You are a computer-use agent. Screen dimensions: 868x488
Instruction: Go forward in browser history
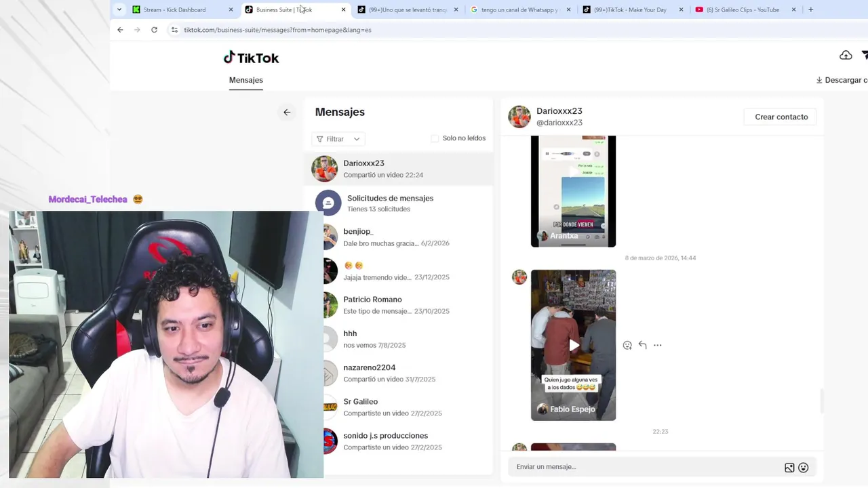tap(137, 30)
